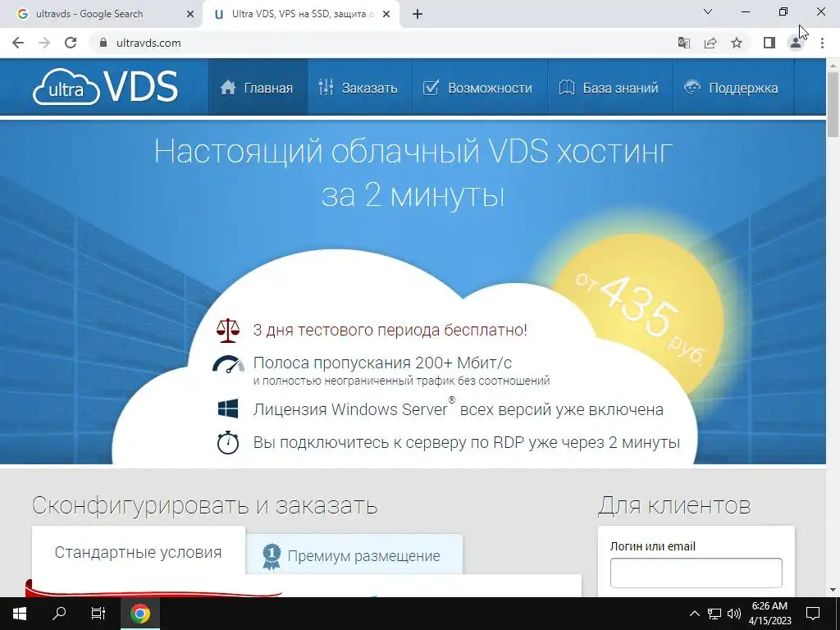Click the Лицензия Windows Server line
840x630 pixels.
458,409
